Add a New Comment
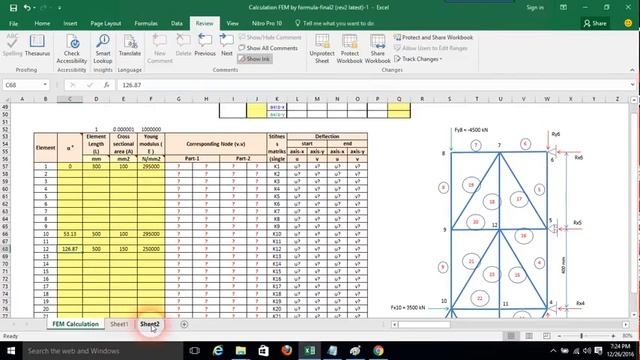640x360 pixels. 160,49
